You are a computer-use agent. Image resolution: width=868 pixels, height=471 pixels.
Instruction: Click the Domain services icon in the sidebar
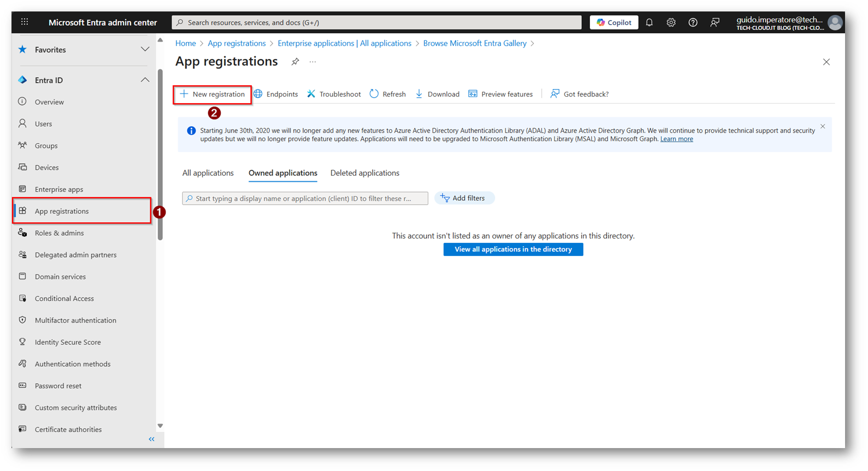(22, 276)
